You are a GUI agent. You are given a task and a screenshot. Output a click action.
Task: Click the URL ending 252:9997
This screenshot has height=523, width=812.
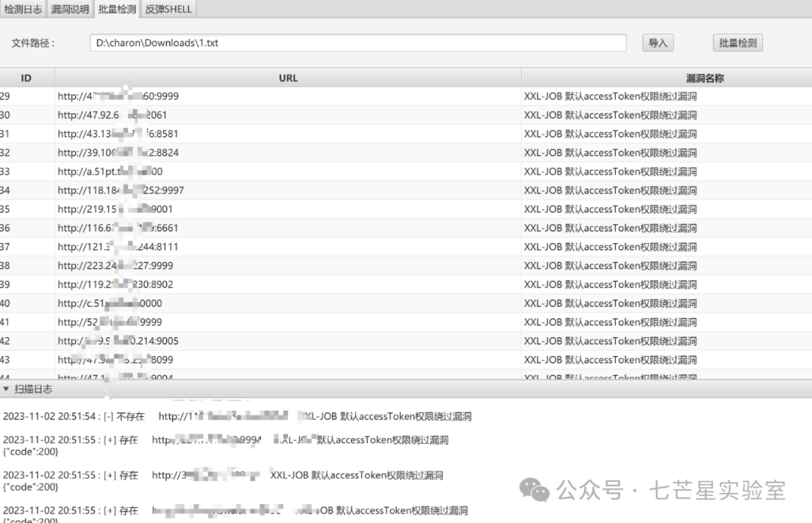pyautogui.click(x=120, y=190)
